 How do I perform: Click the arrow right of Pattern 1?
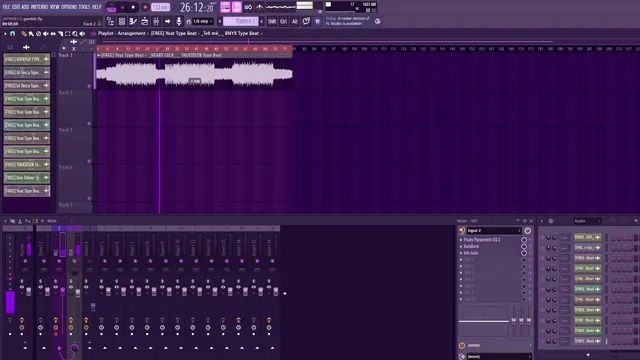click(262, 21)
